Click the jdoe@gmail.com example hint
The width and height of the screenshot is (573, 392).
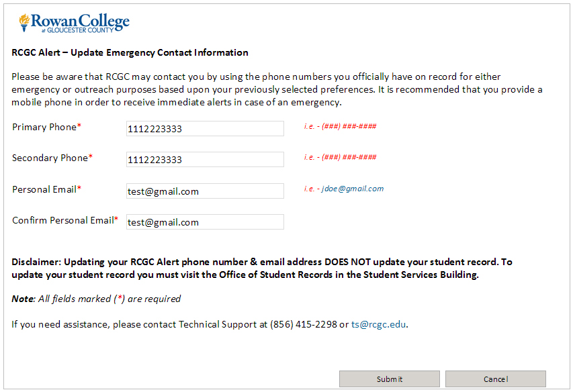(343, 189)
